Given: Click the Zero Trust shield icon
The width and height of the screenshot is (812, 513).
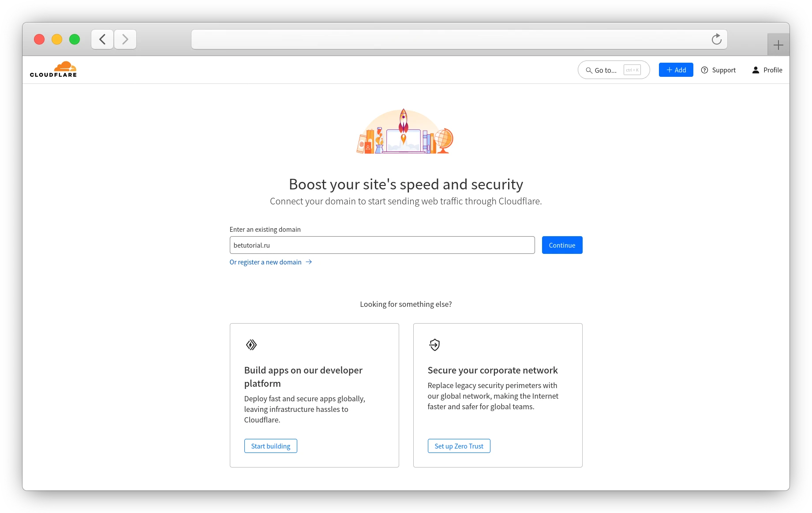Looking at the screenshot, I should 434,345.
